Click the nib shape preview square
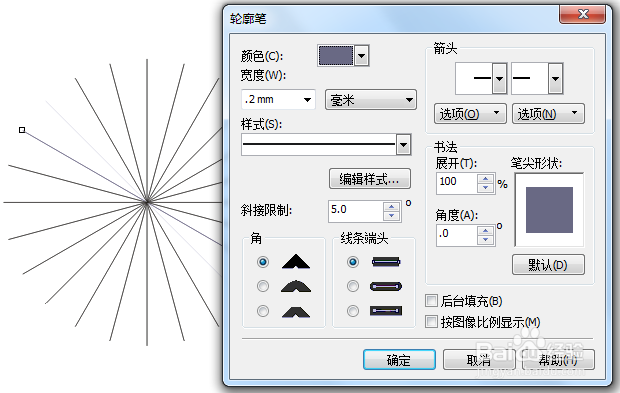 pos(549,210)
